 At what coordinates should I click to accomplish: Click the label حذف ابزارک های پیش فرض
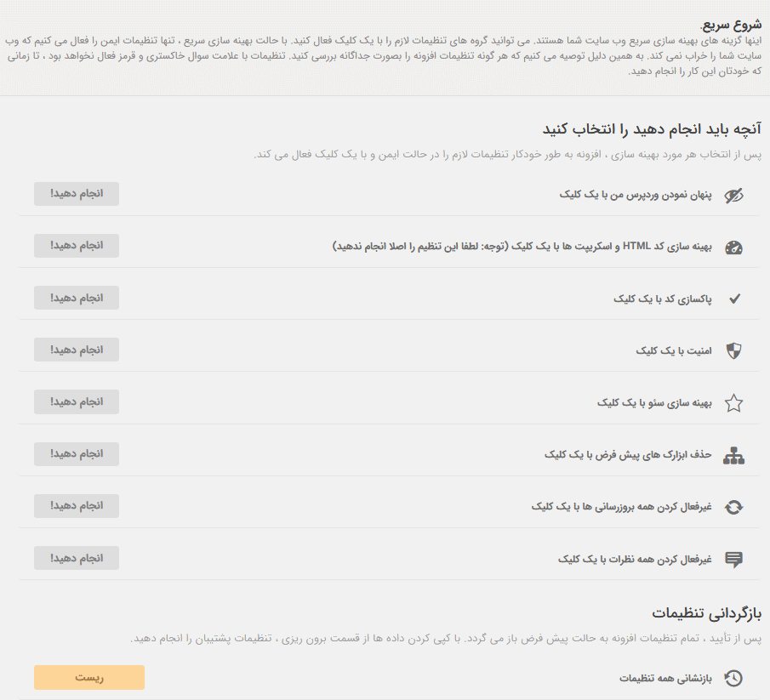click(x=628, y=454)
